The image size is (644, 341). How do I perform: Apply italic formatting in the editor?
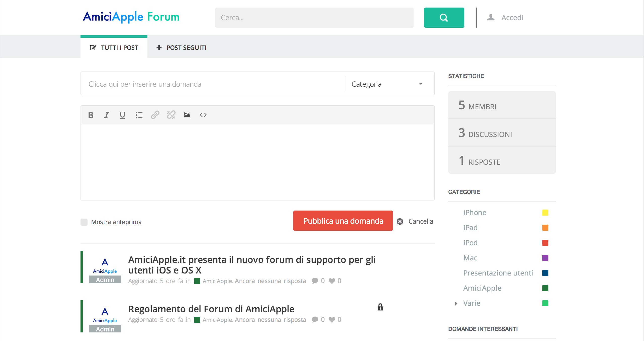tap(107, 115)
